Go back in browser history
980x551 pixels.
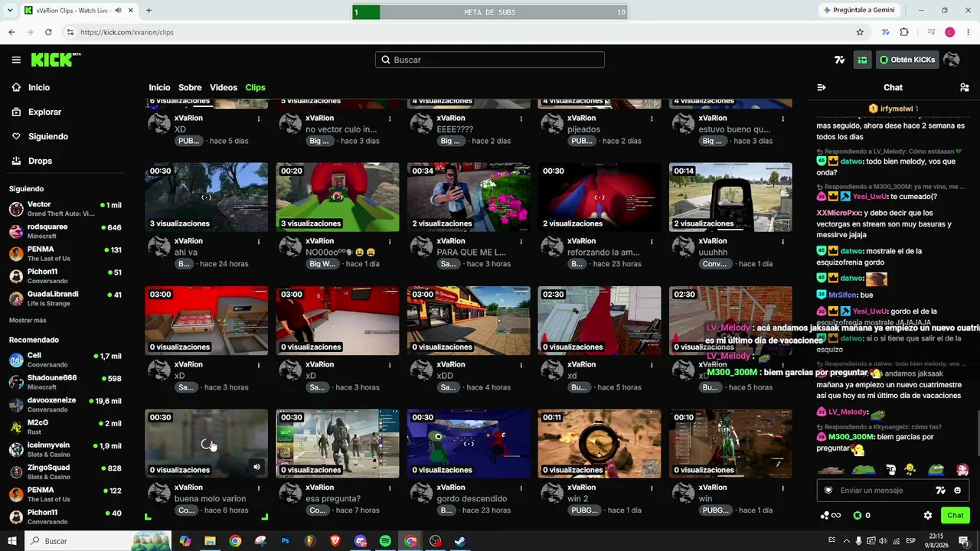click(x=11, y=32)
